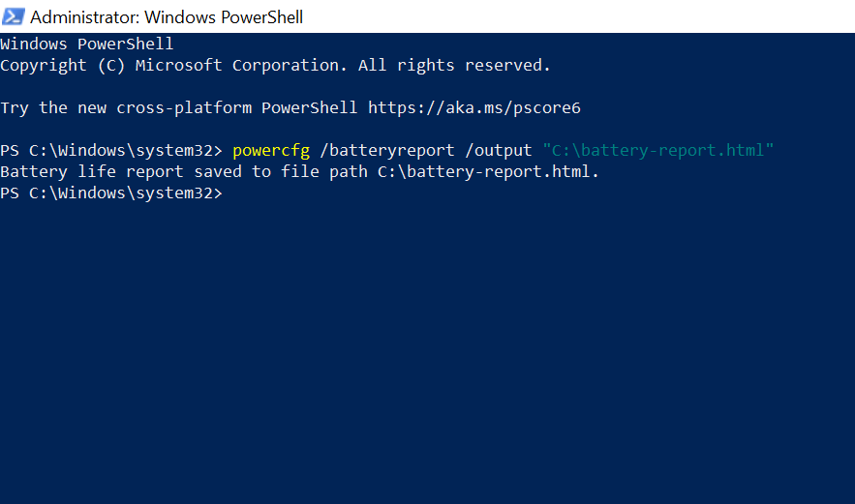Viewport: 855px width, 504px height.
Task: Click the "Try the new" words
Action: point(53,107)
